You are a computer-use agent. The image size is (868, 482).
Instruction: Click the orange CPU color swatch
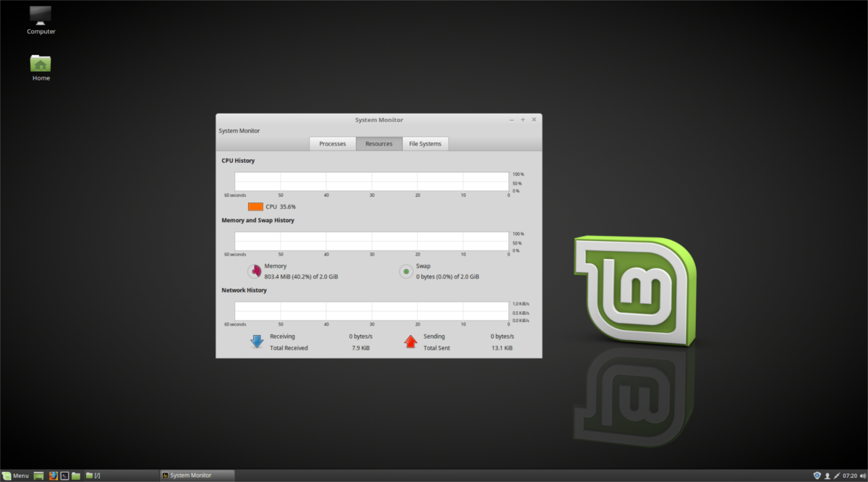click(255, 206)
